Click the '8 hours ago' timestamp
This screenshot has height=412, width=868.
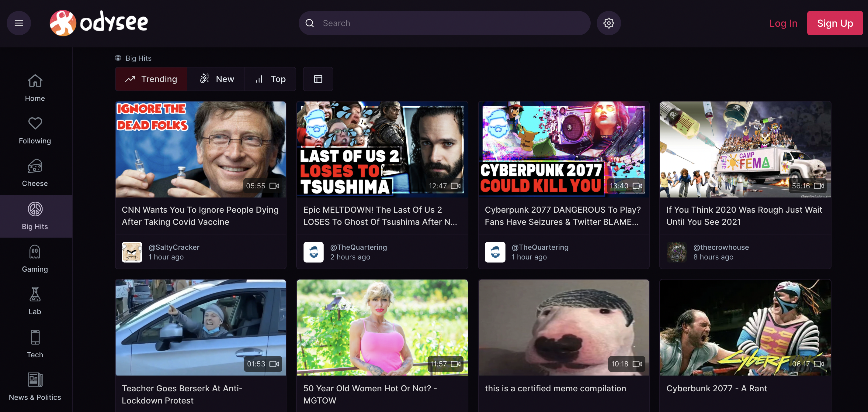[x=713, y=257]
